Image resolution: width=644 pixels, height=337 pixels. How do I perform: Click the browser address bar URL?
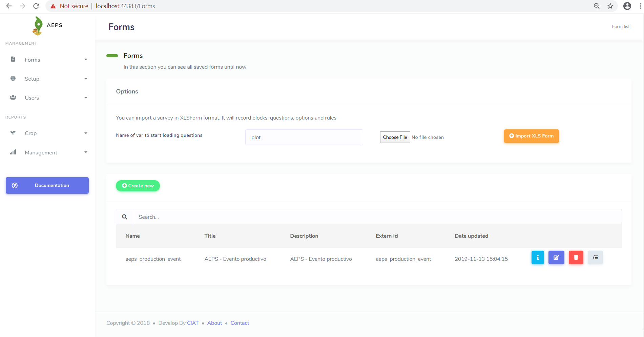point(125,6)
